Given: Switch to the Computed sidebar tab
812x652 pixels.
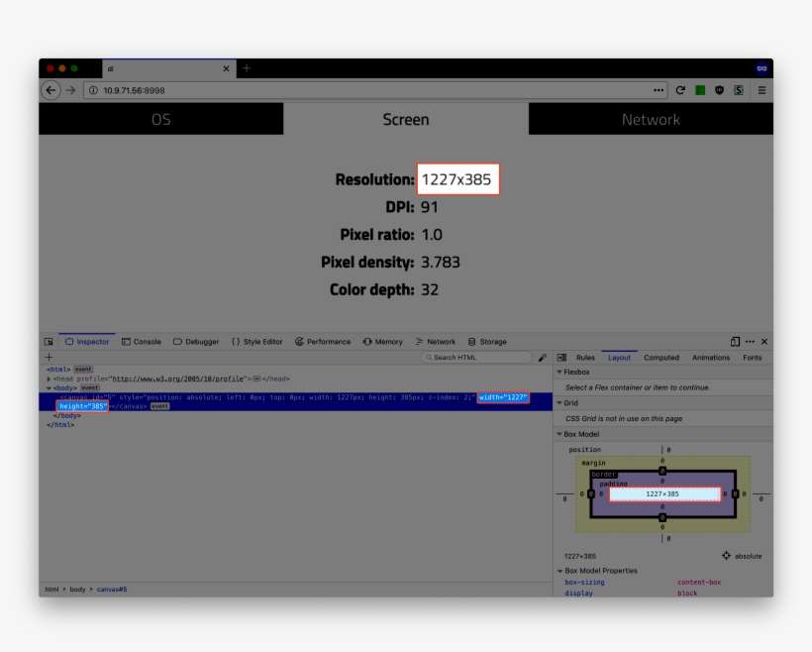Looking at the screenshot, I should tap(660, 357).
